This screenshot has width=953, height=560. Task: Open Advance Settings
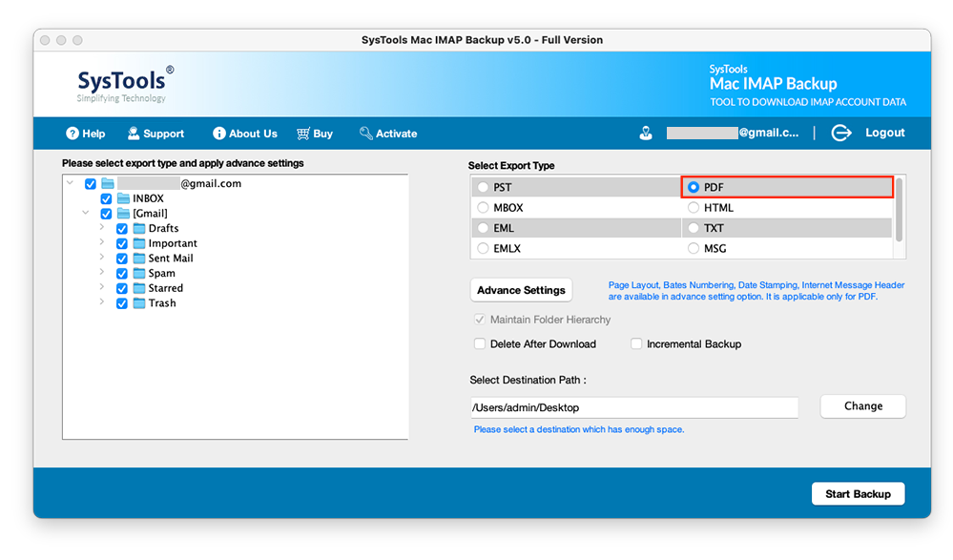pos(521,290)
